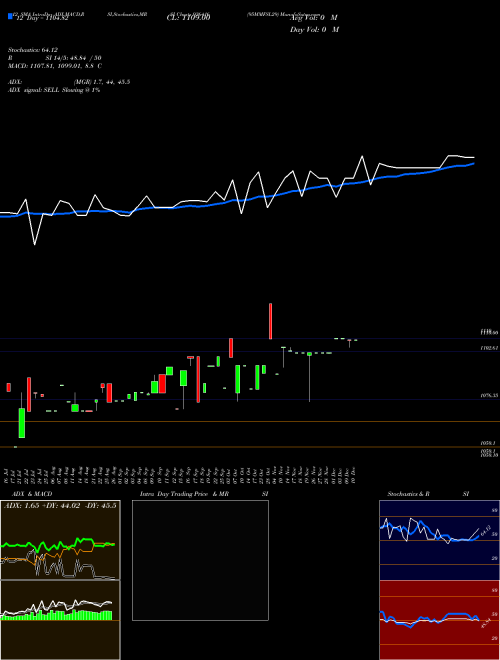Click the green MACD histogram bars
This screenshot has height=660, width=500.
[x=57, y=615]
